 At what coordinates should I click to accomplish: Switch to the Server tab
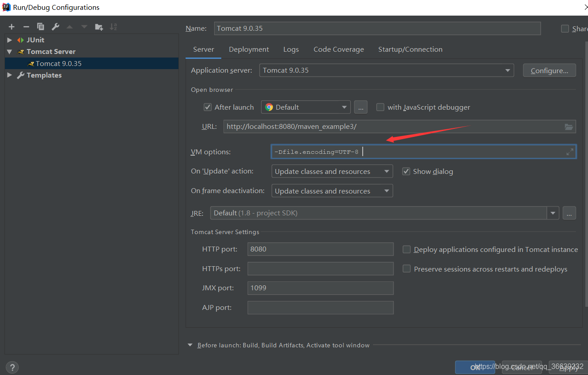203,49
